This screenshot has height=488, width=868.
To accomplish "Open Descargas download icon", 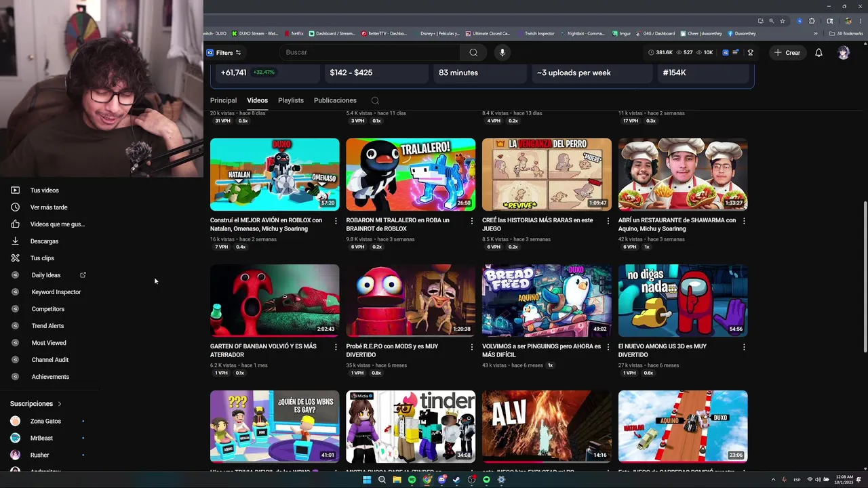I will point(15,241).
